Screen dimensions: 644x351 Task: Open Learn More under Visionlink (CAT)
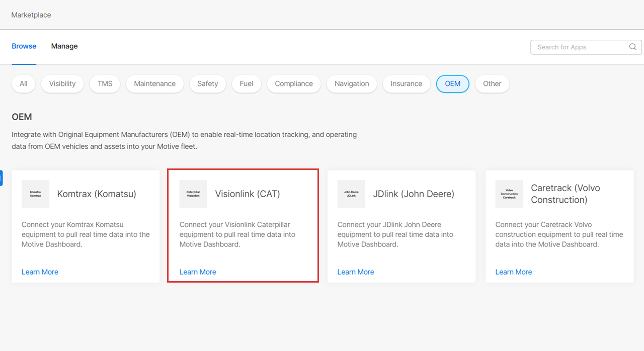(198, 272)
